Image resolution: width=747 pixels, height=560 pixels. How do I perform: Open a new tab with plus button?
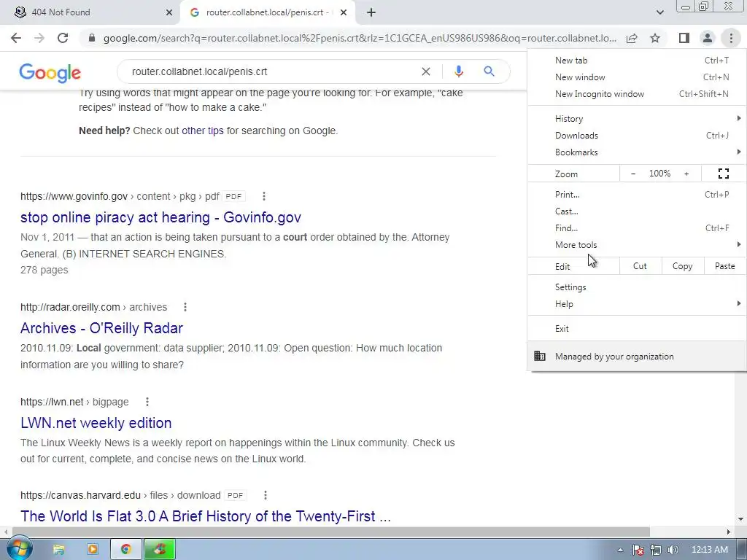click(371, 12)
